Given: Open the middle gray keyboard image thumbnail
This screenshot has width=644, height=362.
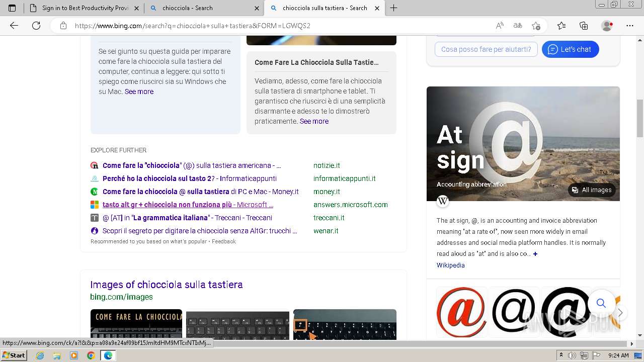Looking at the screenshot, I should pos(237,324).
